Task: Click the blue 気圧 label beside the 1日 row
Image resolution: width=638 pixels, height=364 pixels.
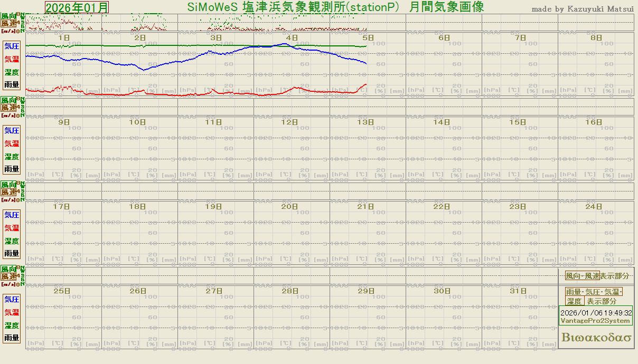Action: tap(12, 47)
